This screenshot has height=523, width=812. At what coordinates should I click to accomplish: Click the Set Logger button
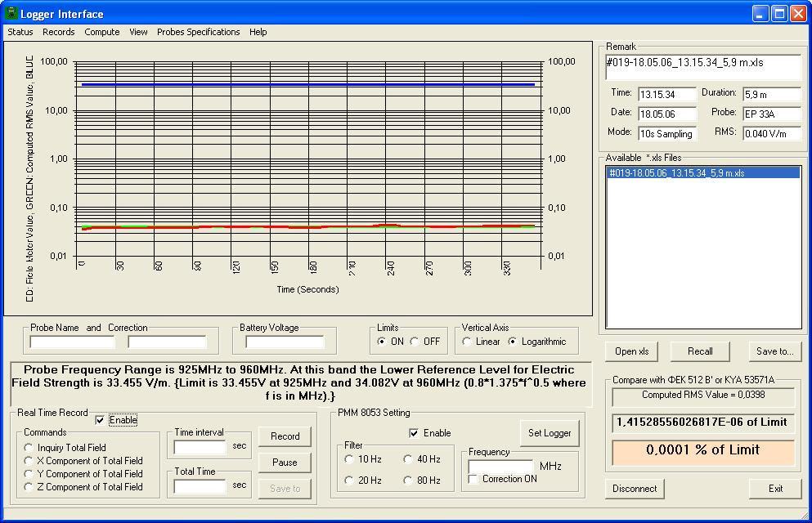(x=550, y=433)
